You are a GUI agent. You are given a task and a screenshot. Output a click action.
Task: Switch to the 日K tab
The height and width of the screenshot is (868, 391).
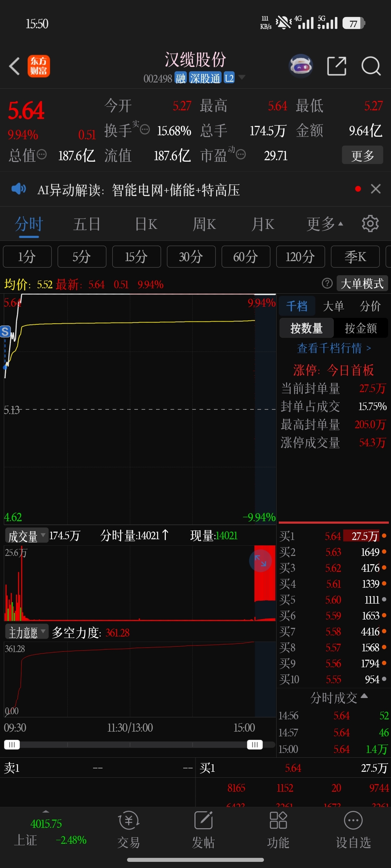[x=146, y=224]
